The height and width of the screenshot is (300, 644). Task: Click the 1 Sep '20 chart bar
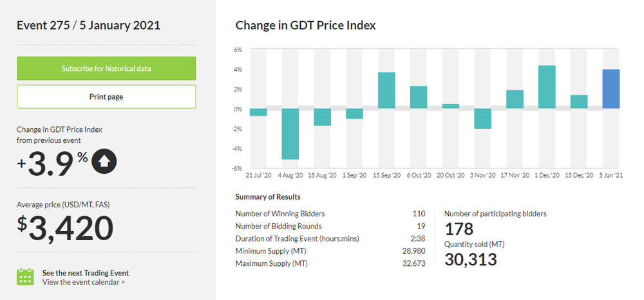click(354, 113)
